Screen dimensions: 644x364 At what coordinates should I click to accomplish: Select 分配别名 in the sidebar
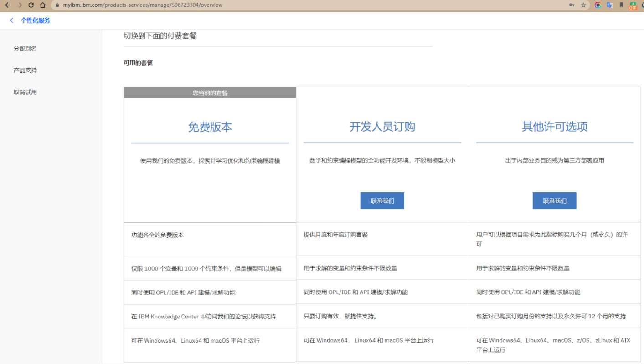tap(25, 49)
